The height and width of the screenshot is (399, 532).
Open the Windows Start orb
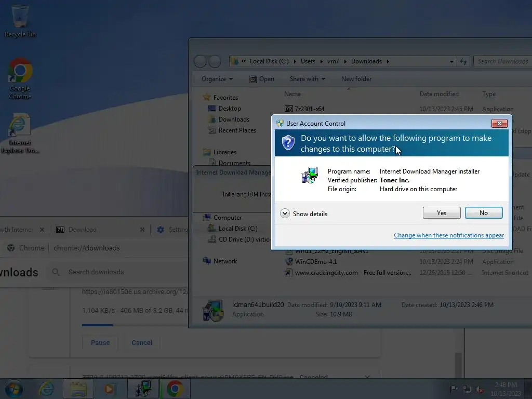(x=14, y=389)
